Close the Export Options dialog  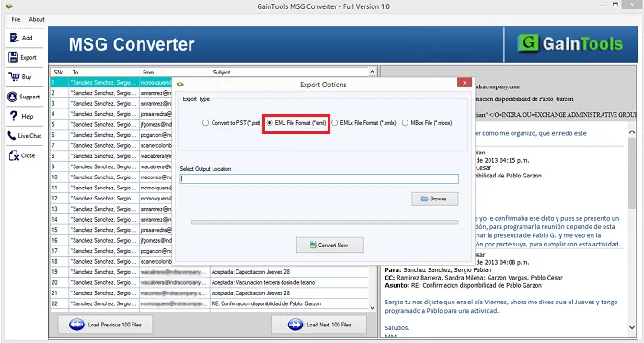click(x=464, y=83)
